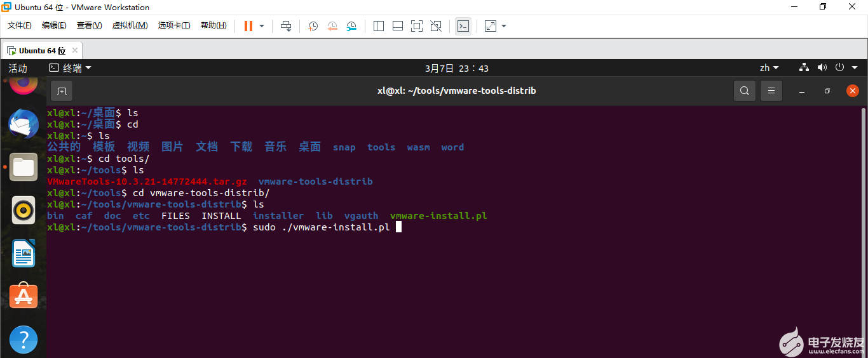Click the 图片 folder name in listing
Viewport: 868px width, 358px height.
click(172, 147)
